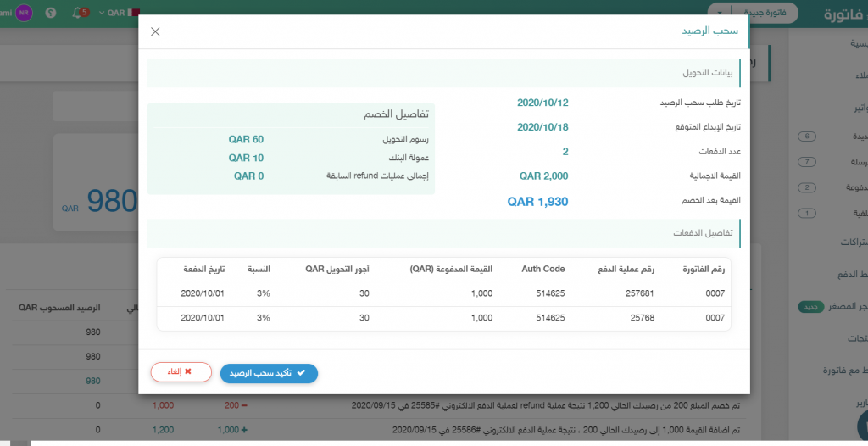Screen dimensions: 868x446
Task: Click عدد الدفعات label
Action: click(x=719, y=151)
